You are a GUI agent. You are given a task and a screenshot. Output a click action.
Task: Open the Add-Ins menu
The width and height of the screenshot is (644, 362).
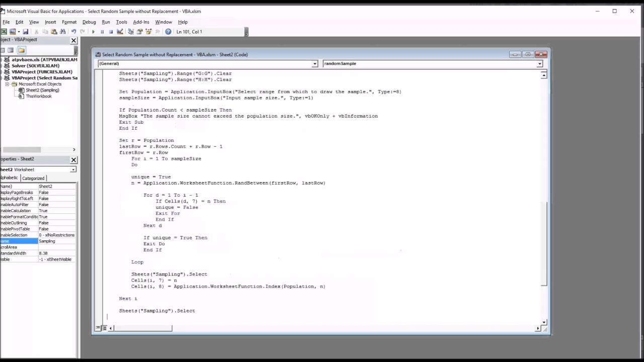141,22
